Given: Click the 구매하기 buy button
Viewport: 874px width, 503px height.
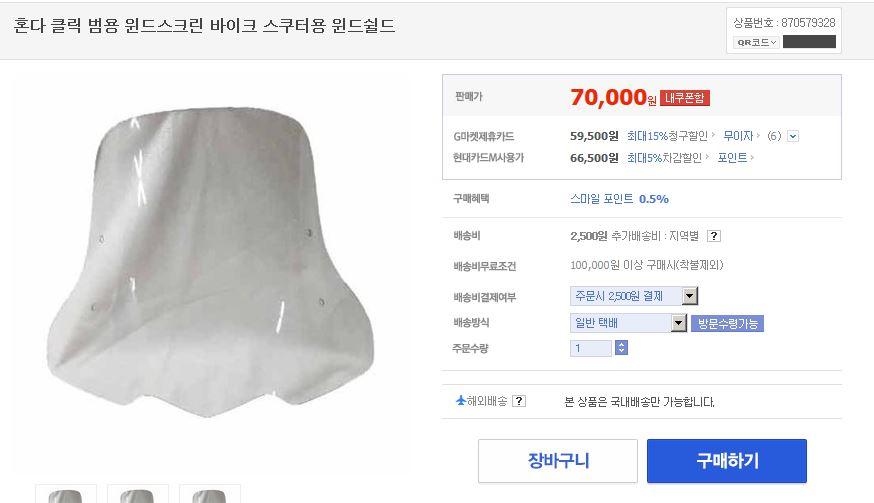Looking at the screenshot, I should click(x=727, y=461).
